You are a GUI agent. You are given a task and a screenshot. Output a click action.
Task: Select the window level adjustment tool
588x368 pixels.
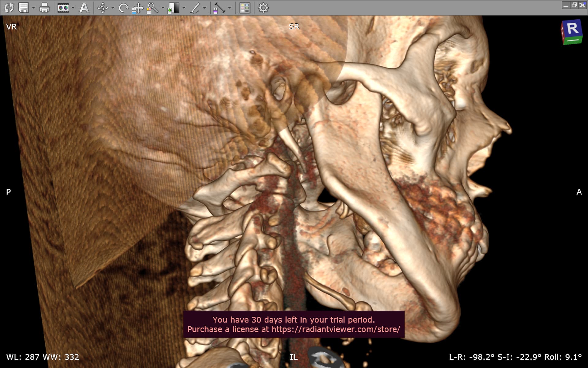click(173, 8)
